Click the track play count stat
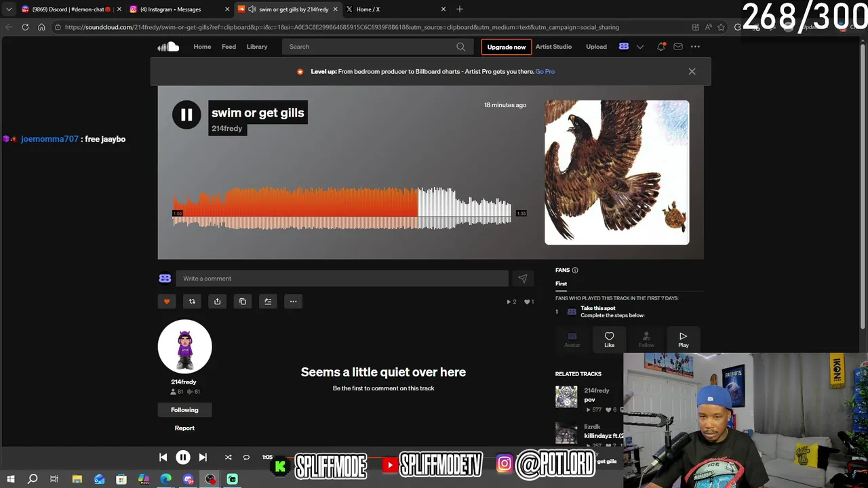Screen dimensions: 868x488 pos(511,302)
